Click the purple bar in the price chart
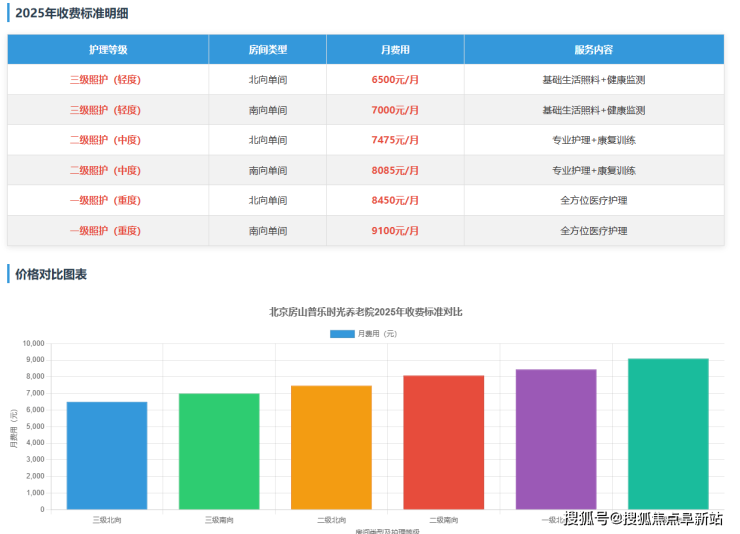This screenshot has height=534, width=740. 556,439
